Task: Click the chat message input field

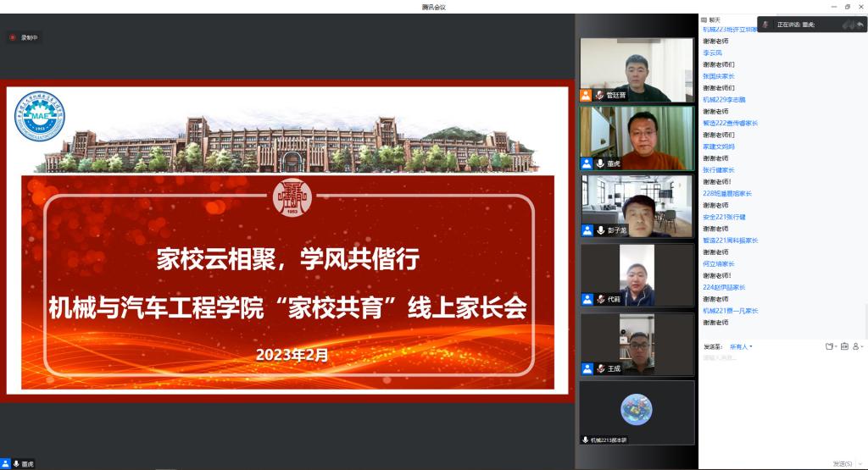Action: pos(780,398)
